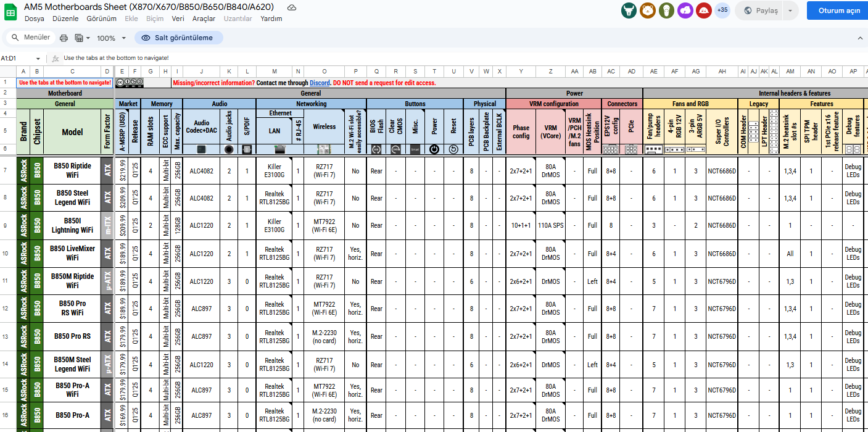
Task: Click the red anonymous viewer avatar
Action: tap(703, 10)
